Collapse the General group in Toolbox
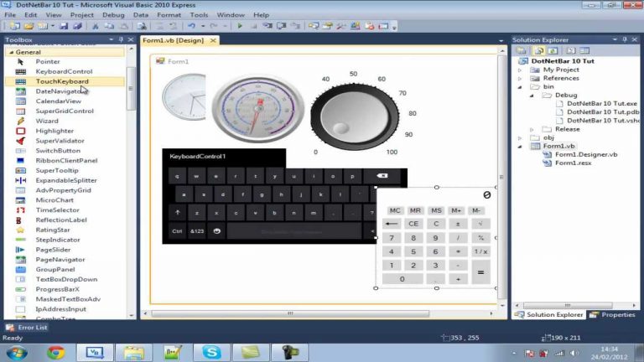 point(12,52)
